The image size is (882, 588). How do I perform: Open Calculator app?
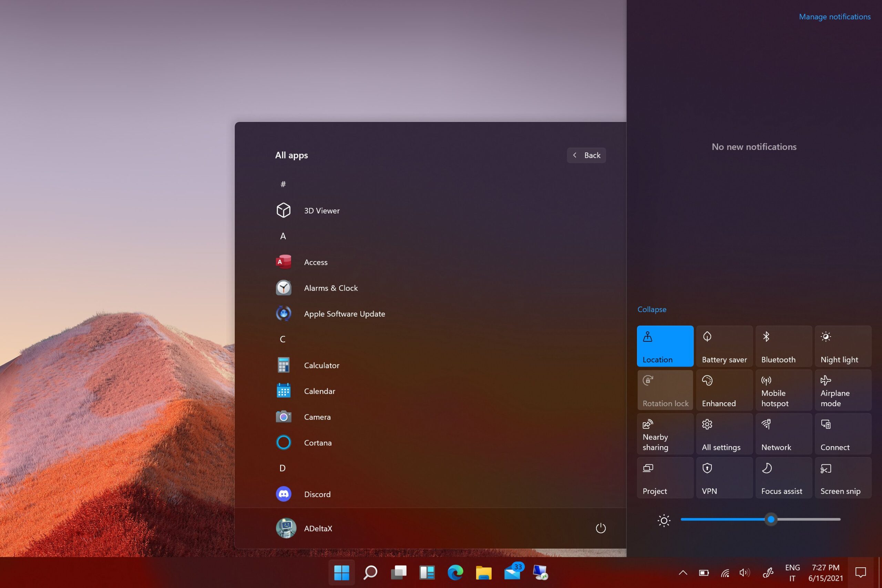[x=321, y=365]
